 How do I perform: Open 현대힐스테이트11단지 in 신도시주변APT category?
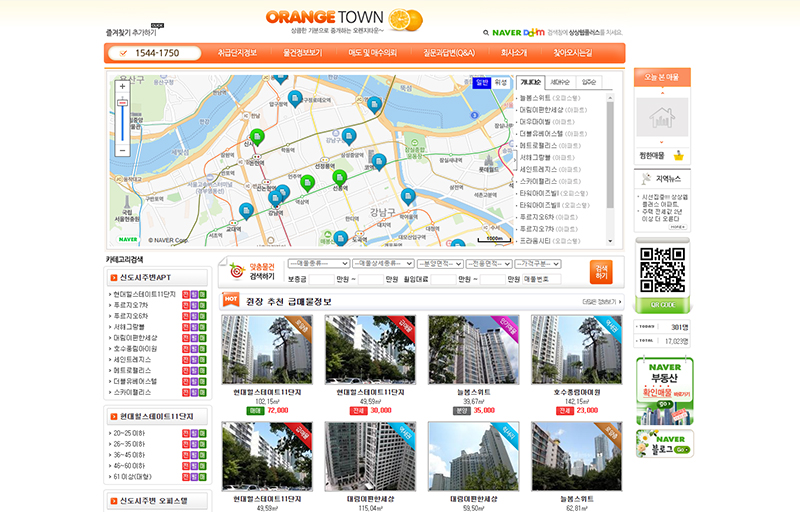tap(144, 294)
